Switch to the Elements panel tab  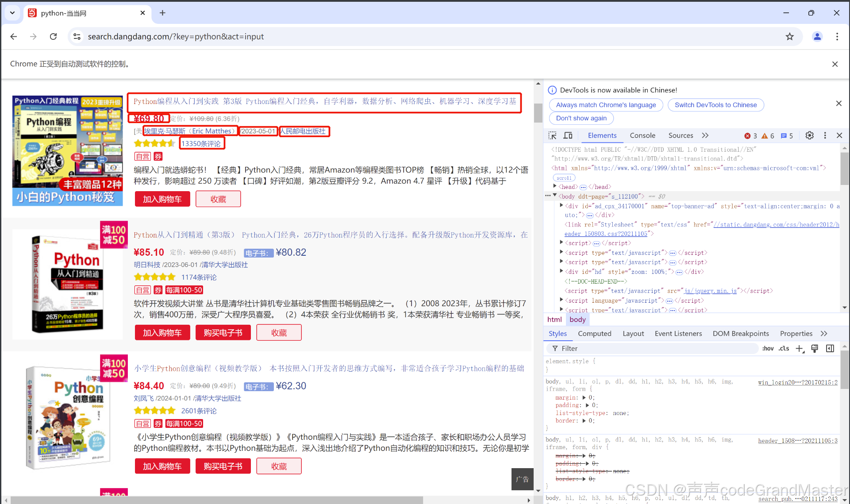tap(602, 135)
